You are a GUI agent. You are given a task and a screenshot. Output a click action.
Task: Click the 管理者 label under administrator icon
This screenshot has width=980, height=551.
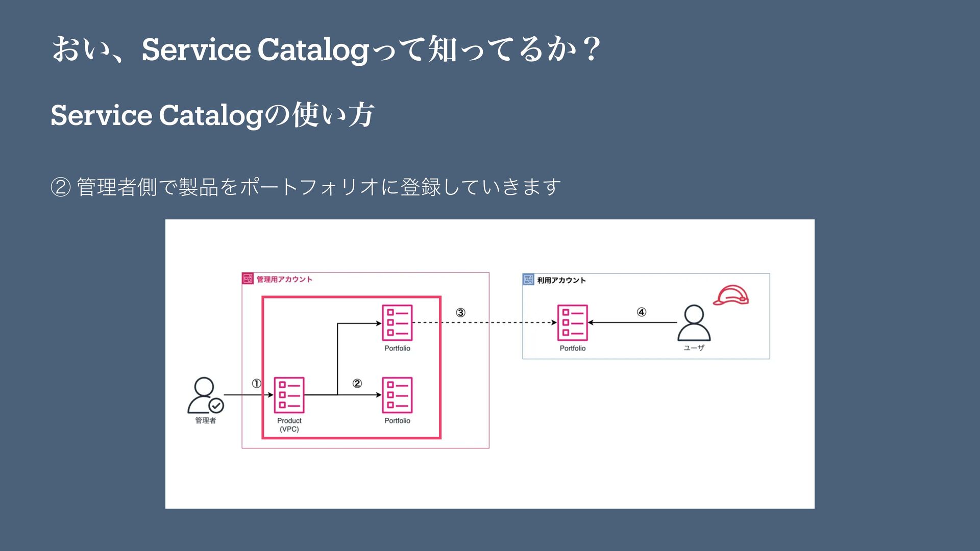pos(205,420)
